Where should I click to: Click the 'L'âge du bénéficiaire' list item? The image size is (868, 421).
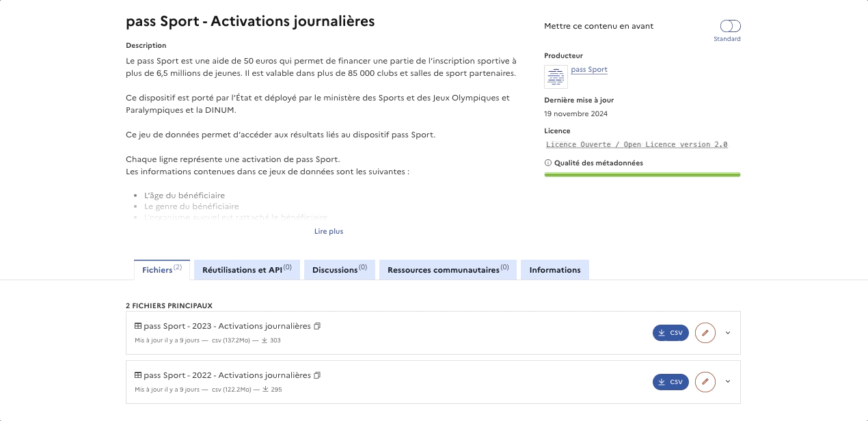pos(185,195)
